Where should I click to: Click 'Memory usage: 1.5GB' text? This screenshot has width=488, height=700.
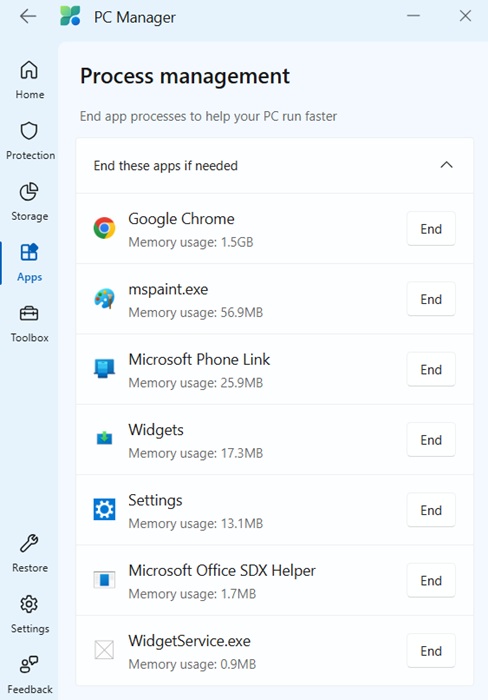[191, 242]
